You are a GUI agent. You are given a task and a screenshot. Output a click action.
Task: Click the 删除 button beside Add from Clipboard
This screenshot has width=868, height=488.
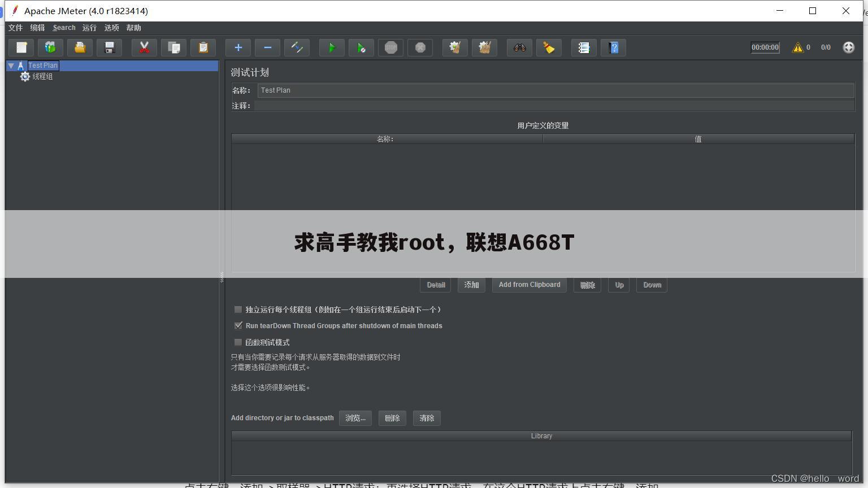pyautogui.click(x=587, y=285)
